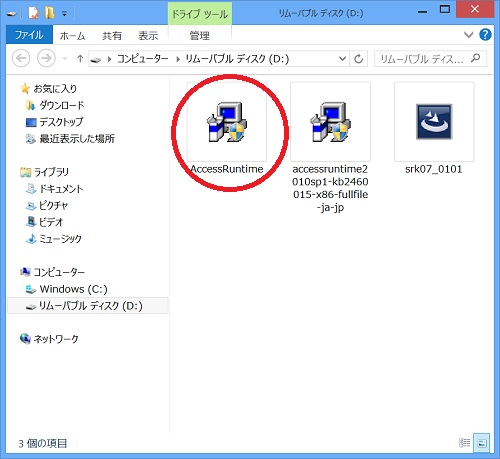Select the accessruntime2010sp1-kb2460015 installer file
The image size is (500, 459).
click(330, 122)
